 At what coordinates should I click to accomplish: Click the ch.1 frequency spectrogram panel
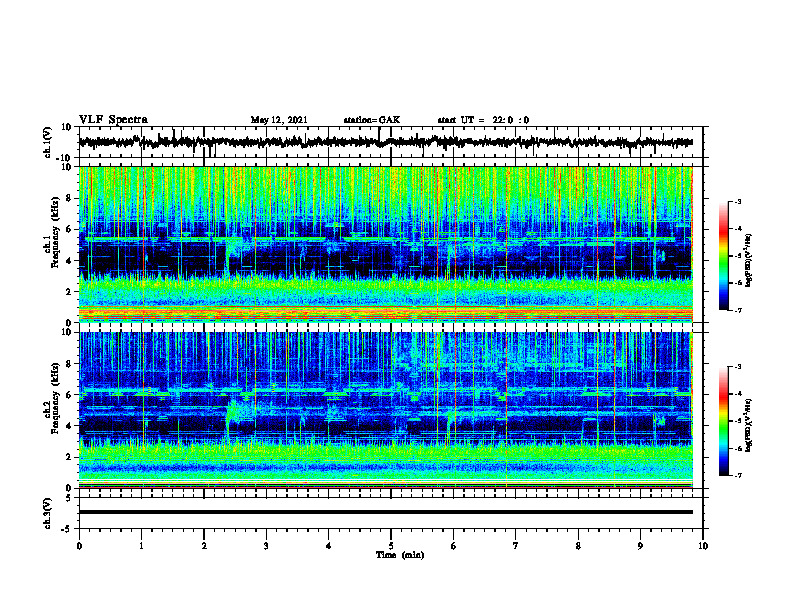pyautogui.click(x=385, y=244)
